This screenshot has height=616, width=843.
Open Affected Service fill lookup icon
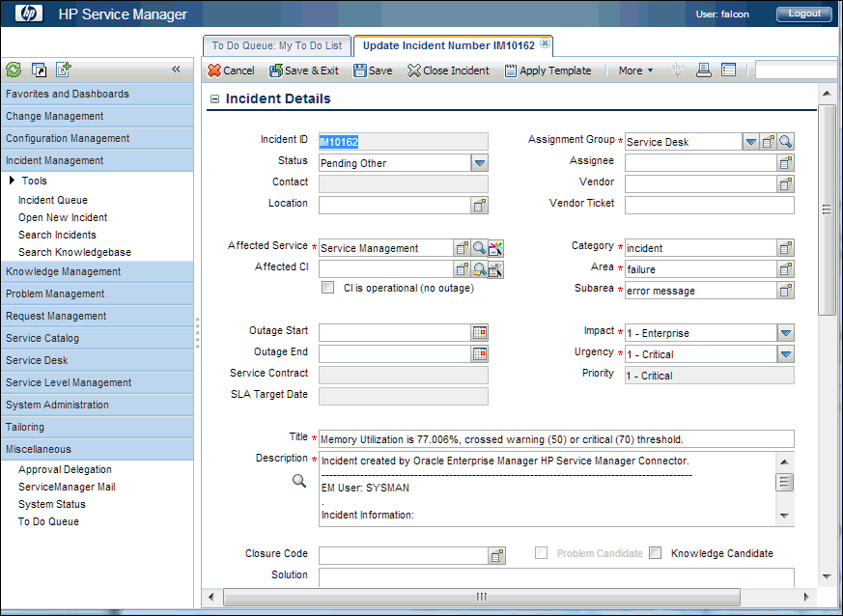[462, 248]
